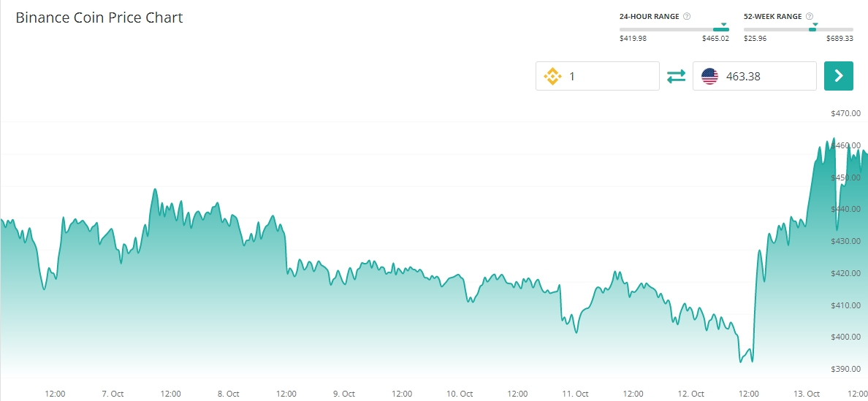This screenshot has height=401, width=868.
Task: Click the swap currencies arrows icon
Action: 676,76
